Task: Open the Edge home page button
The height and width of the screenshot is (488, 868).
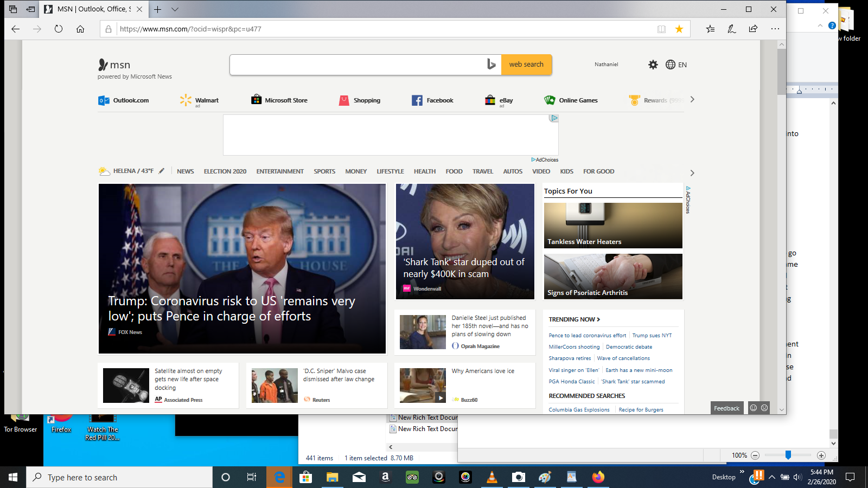Action: click(80, 29)
